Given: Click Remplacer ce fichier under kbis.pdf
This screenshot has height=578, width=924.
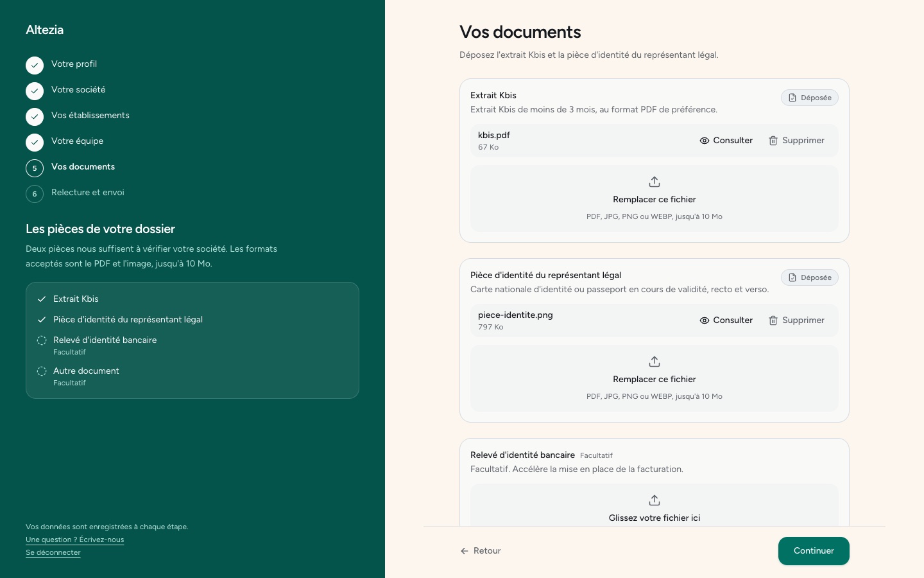Looking at the screenshot, I should pyautogui.click(x=654, y=198).
